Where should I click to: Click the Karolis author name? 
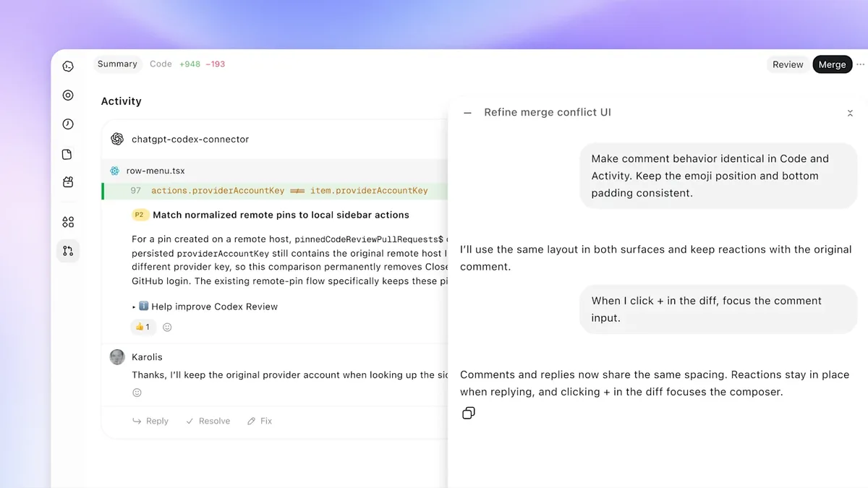tap(147, 357)
